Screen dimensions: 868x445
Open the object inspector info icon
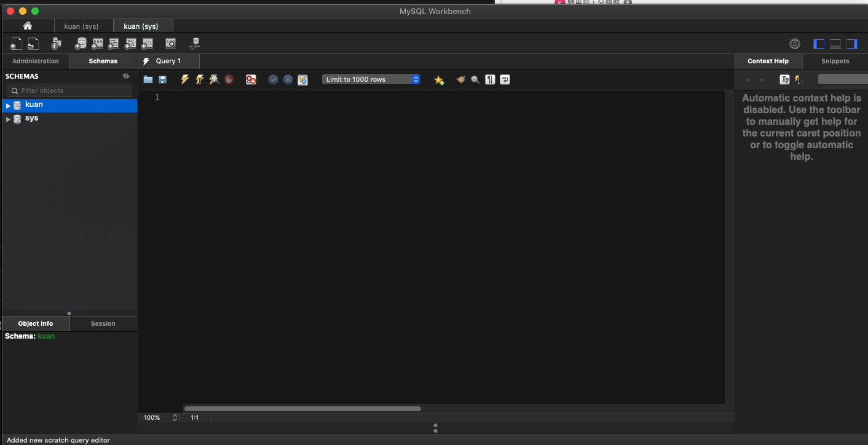57,44
